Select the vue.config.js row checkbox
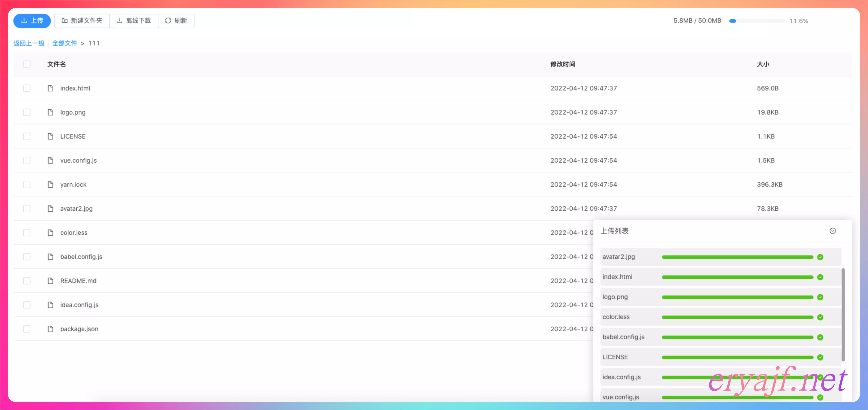This screenshot has width=868, height=410. tap(27, 160)
